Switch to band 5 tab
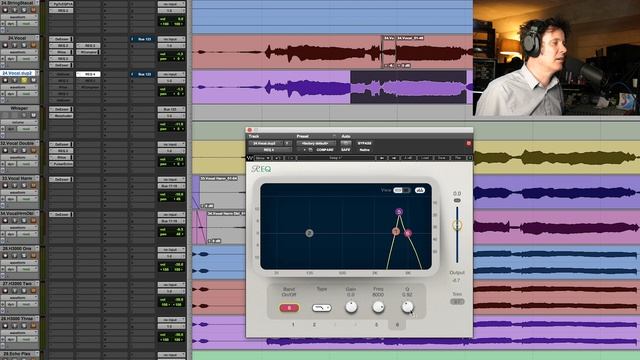The image size is (640, 360). pyautogui.click(x=376, y=324)
